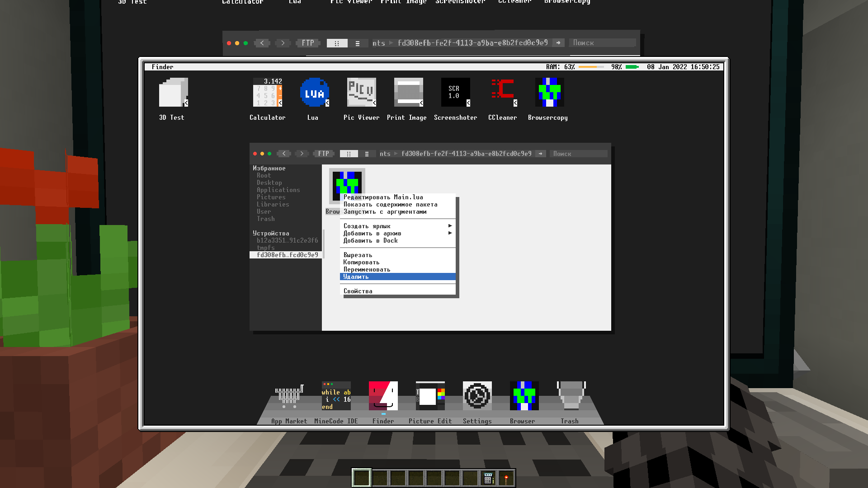Image resolution: width=868 pixels, height=488 pixels.
Task: Launch MineCode IDE from the dock
Action: coord(336,396)
